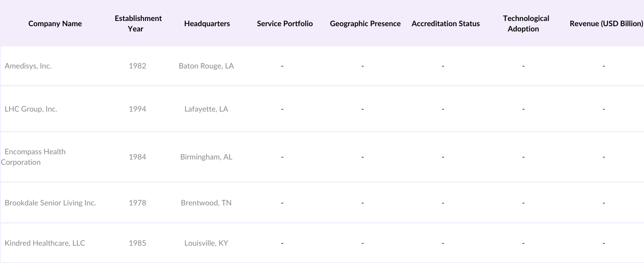Click the Revenue (USD Billion) header
Viewport: 644px width, 263px height.
point(606,23)
